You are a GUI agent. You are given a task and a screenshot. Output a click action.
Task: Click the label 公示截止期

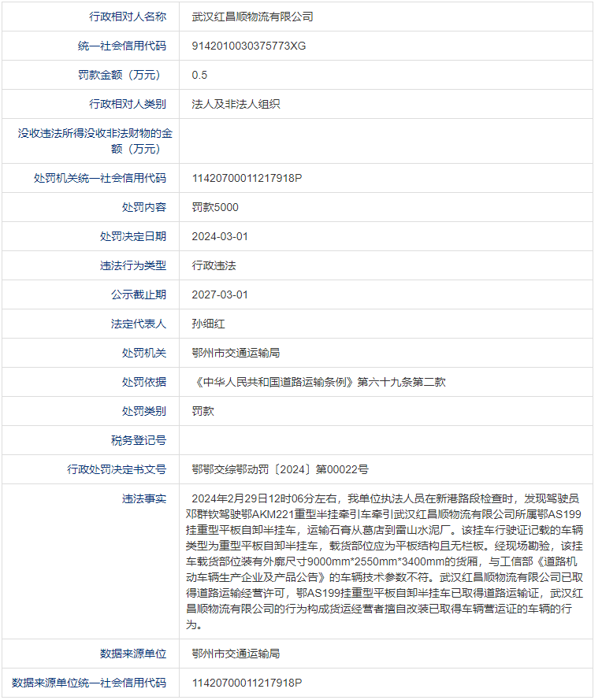(139, 294)
